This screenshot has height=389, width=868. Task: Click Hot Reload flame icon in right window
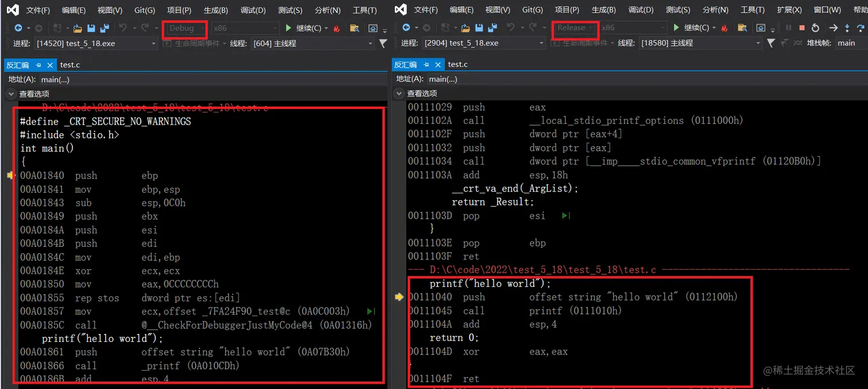(x=724, y=28)
